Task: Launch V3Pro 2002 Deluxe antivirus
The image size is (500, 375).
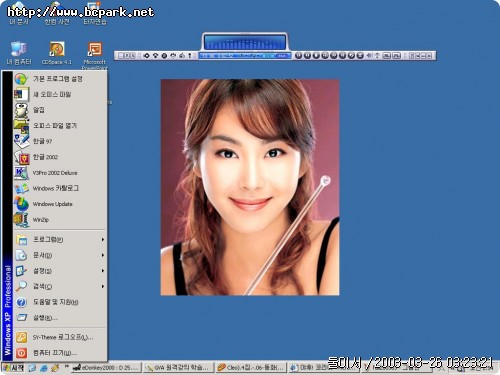Action: click(x=60, y=173)
